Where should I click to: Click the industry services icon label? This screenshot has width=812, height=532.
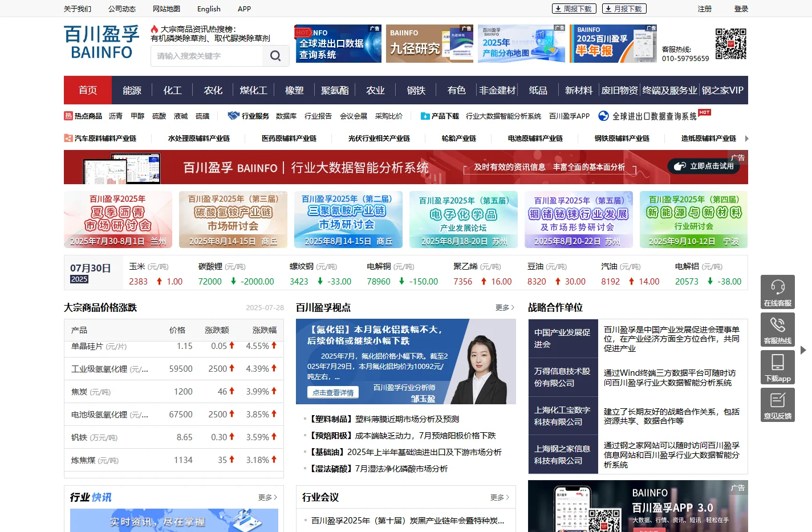[x=248, y=116]
